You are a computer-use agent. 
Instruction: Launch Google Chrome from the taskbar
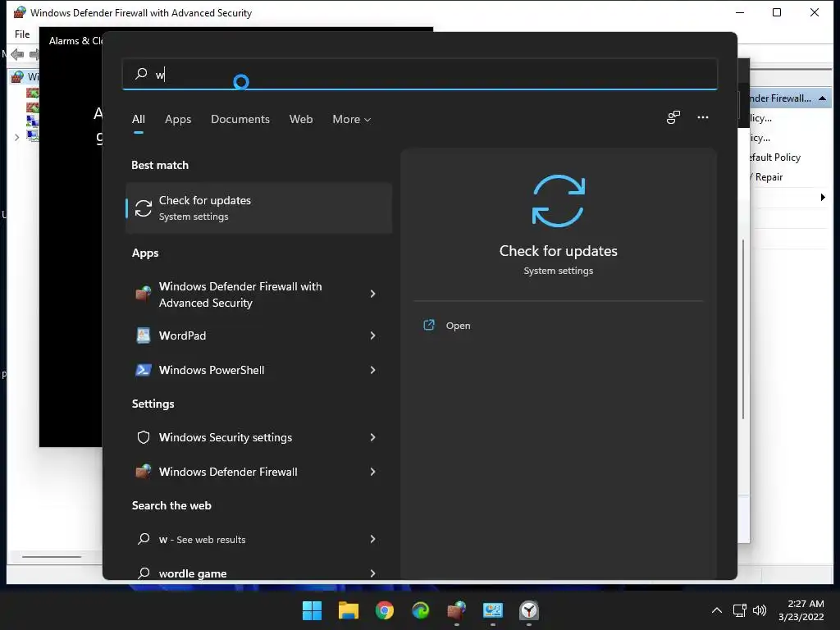384,610
